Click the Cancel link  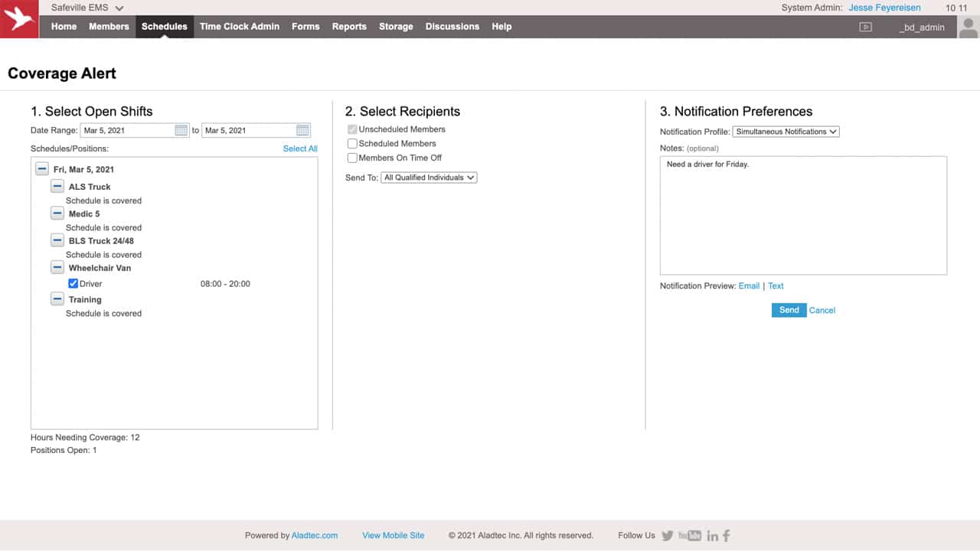pos(822,310)
